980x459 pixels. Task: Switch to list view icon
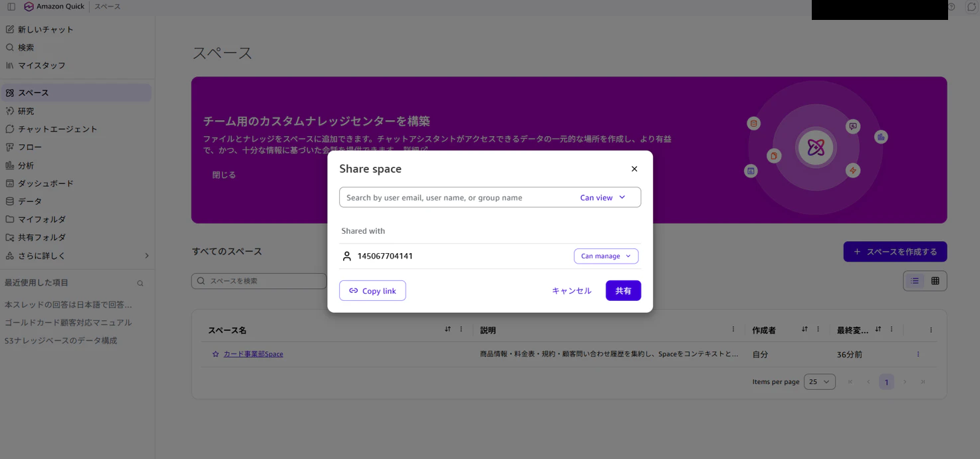915,281
